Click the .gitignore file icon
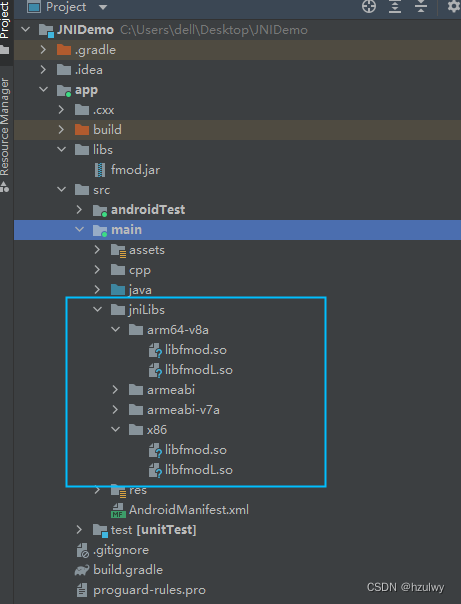Image resolution: width=461 pixels, height=604 pixels. (x=82, y=550)
